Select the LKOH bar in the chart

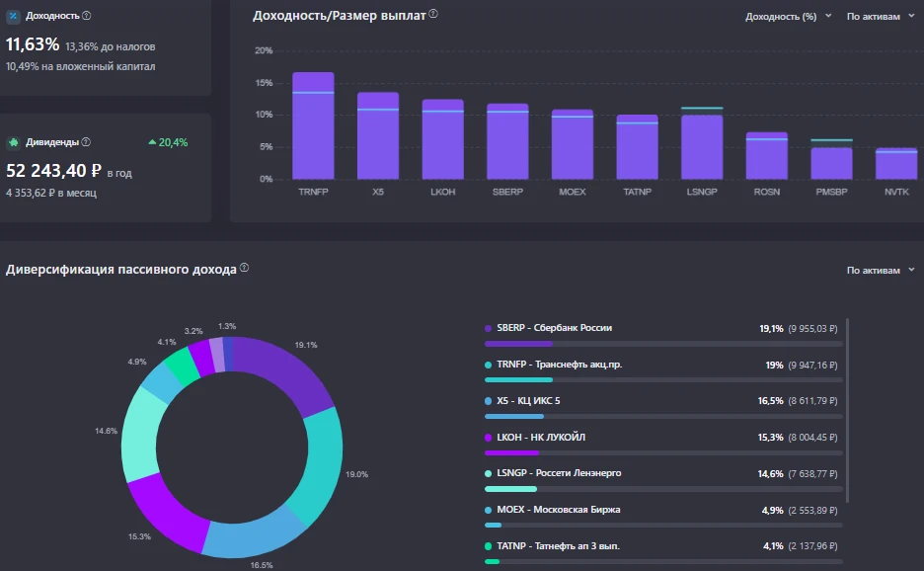click(442, 139)
